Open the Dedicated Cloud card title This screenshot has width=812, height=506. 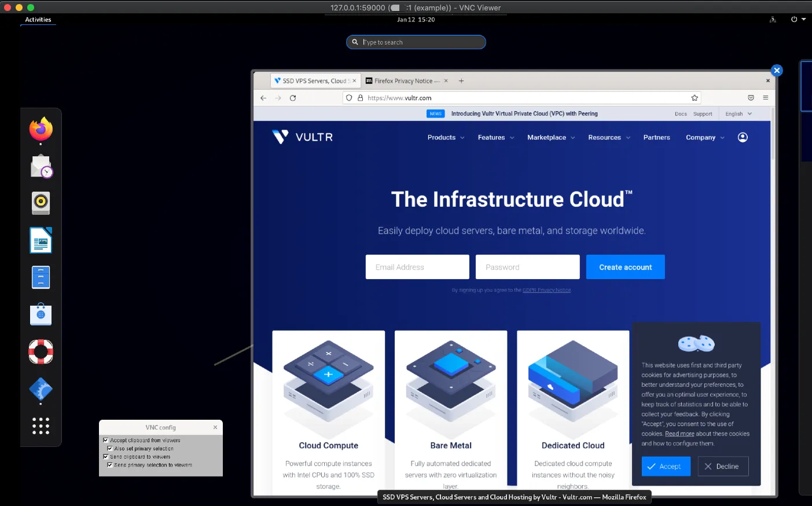coord(573,445)
